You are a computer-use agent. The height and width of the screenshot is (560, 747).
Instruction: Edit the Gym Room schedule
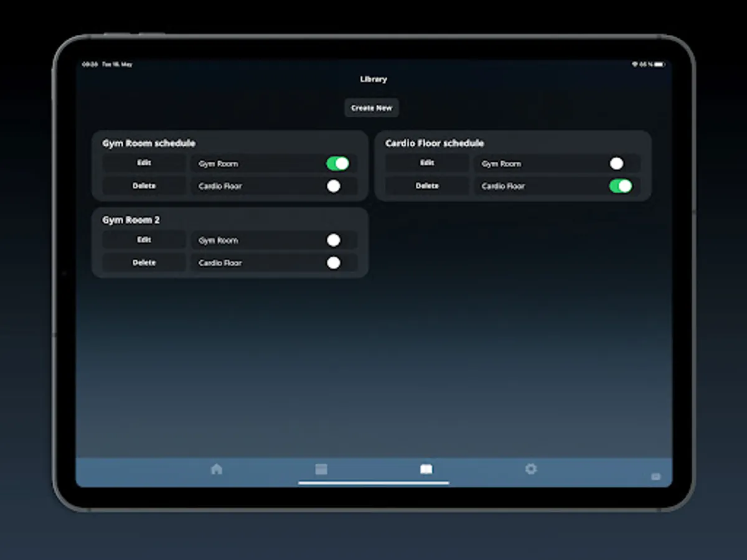coord(144,163)
